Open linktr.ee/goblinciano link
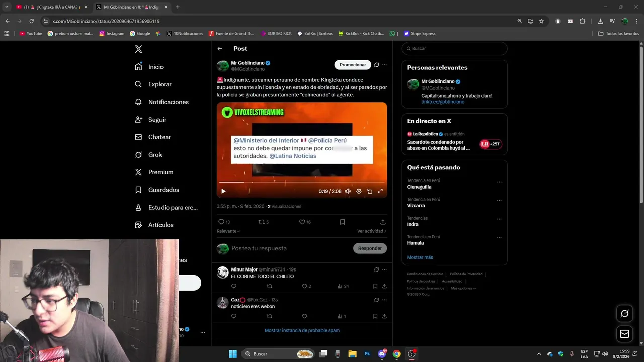The image size is (644, 362). [443, 102]
